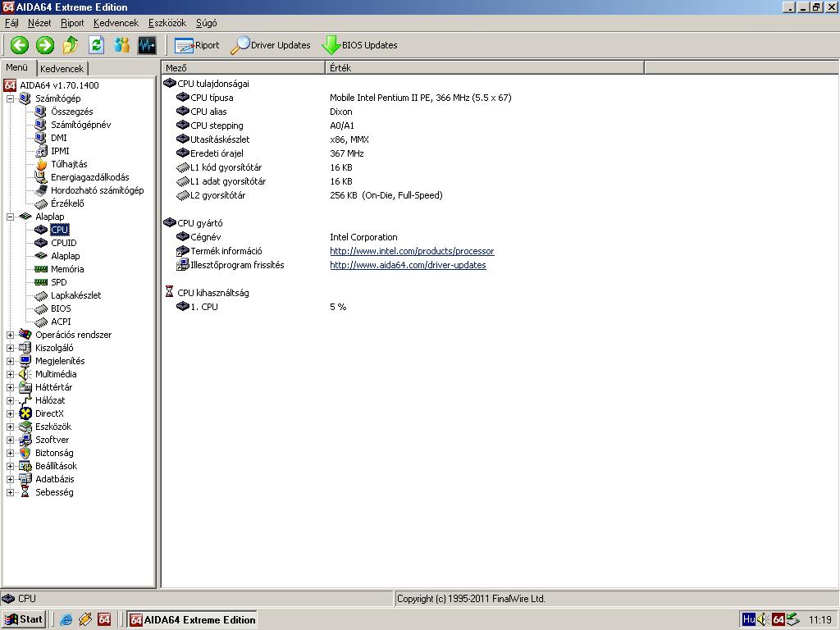Open BIOS Updates from toolbar

359,46
